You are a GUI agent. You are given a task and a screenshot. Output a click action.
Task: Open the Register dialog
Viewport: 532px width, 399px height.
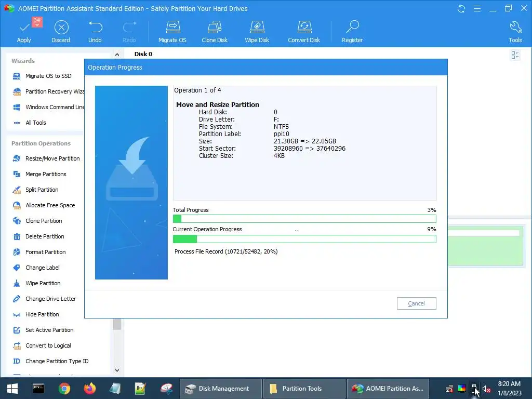[x=352, y=32]
